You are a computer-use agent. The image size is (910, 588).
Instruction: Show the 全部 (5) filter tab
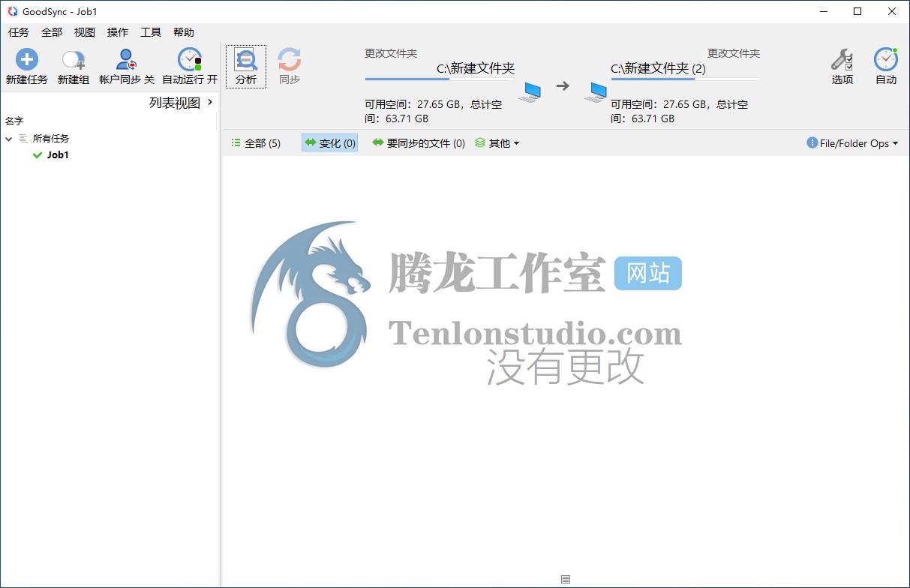256,143
